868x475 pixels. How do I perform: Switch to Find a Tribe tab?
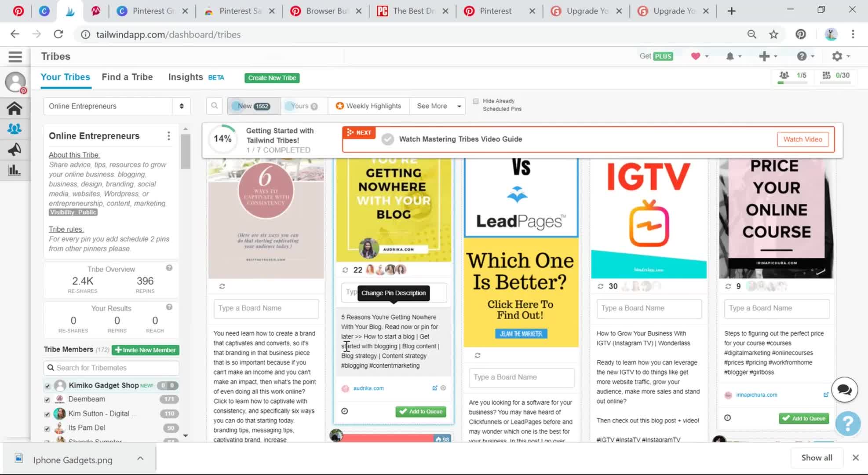[127, 77]
